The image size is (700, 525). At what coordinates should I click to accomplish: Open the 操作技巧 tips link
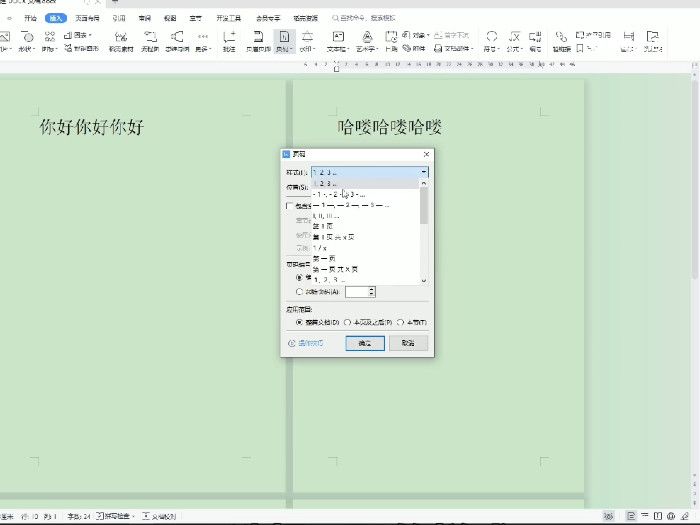point(306,343)
